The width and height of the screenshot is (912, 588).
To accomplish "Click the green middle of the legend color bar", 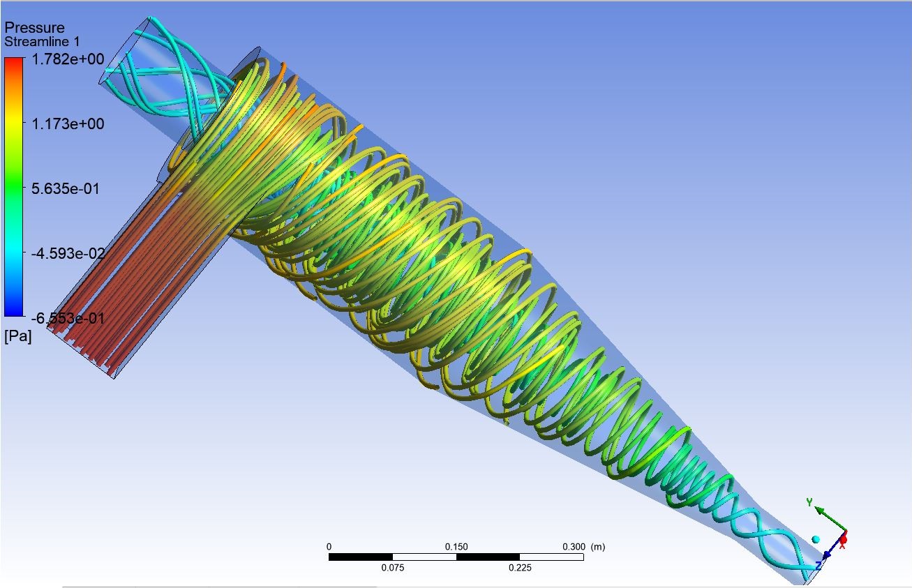I will pos(14,188).
